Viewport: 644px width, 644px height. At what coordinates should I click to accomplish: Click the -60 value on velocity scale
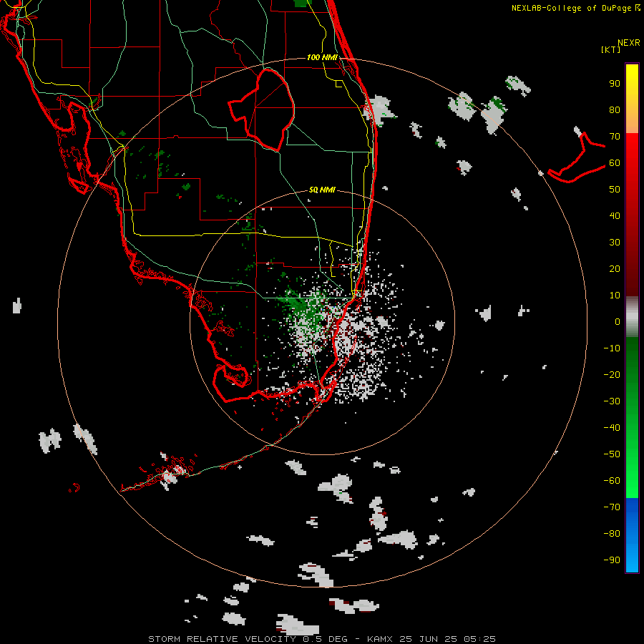tap(612, 481)
